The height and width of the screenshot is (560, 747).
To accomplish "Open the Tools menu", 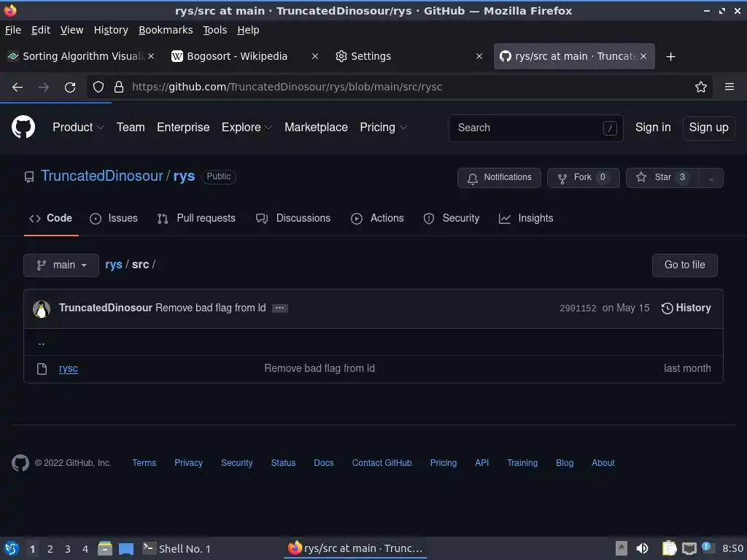I will [x=215, y=30].
